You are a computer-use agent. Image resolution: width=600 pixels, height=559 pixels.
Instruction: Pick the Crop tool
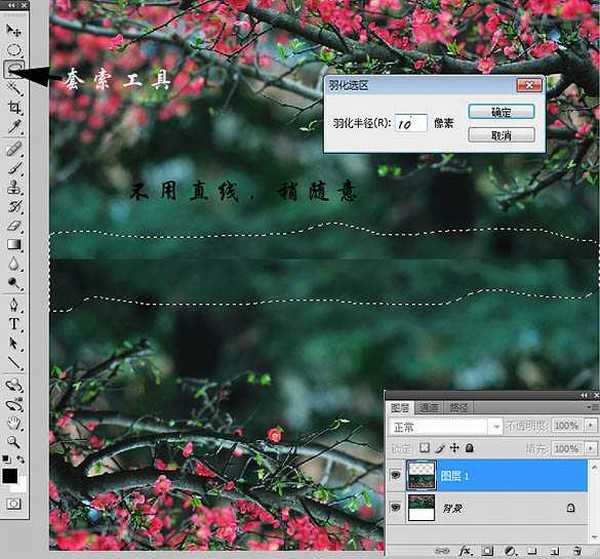tap(15, 107)
